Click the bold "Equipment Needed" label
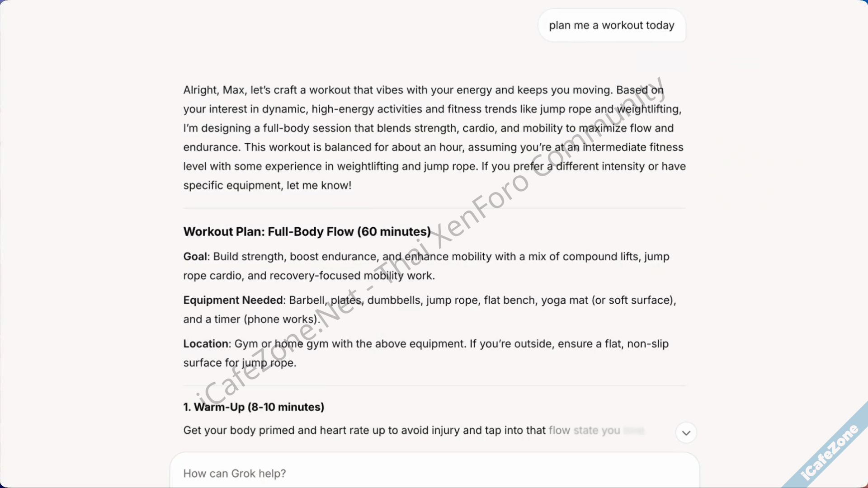 [x=233, y=300]
